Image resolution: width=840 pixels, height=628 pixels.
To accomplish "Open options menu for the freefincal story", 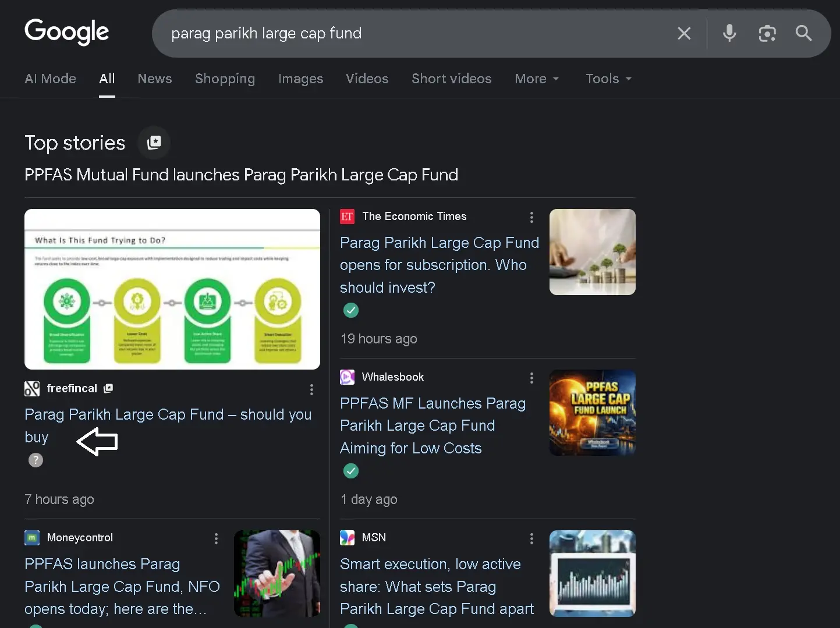I will point(311,389).
